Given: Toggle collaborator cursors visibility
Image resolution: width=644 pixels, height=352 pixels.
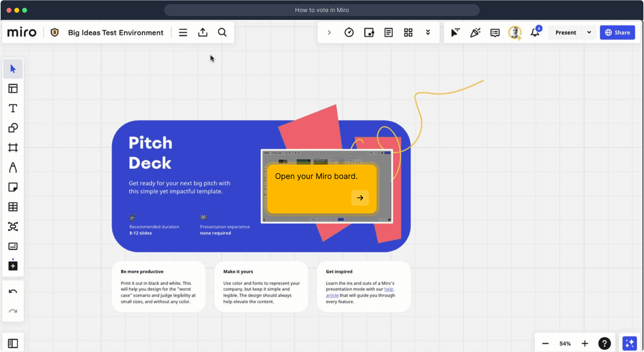Looking at the screenshot, I should pos(455,32).
